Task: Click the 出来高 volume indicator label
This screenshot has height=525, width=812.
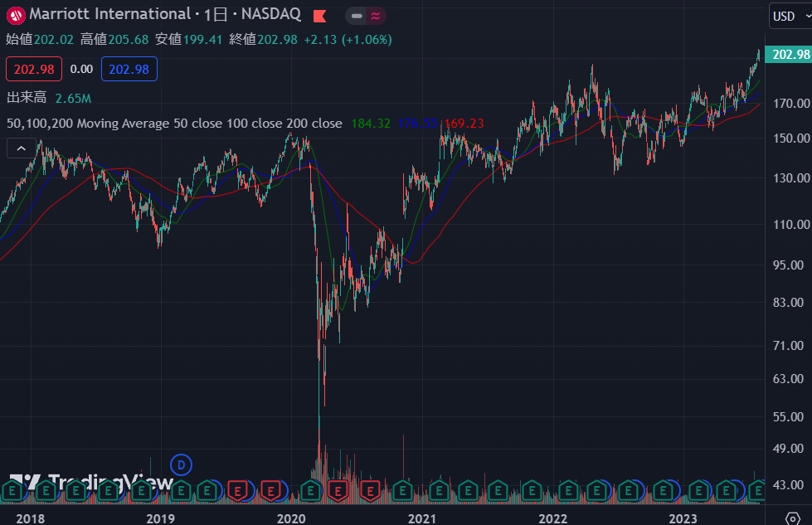Action: pyautogui.click(x=27, y=97)
